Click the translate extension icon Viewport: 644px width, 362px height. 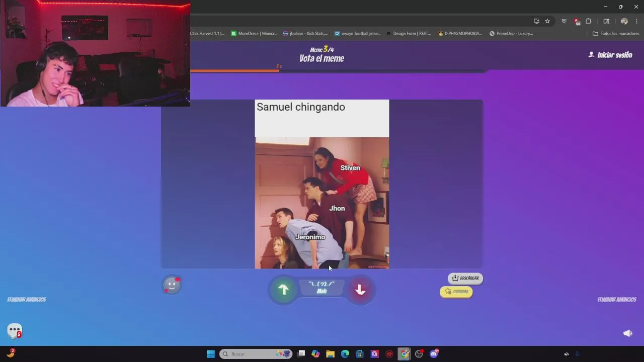564,21
